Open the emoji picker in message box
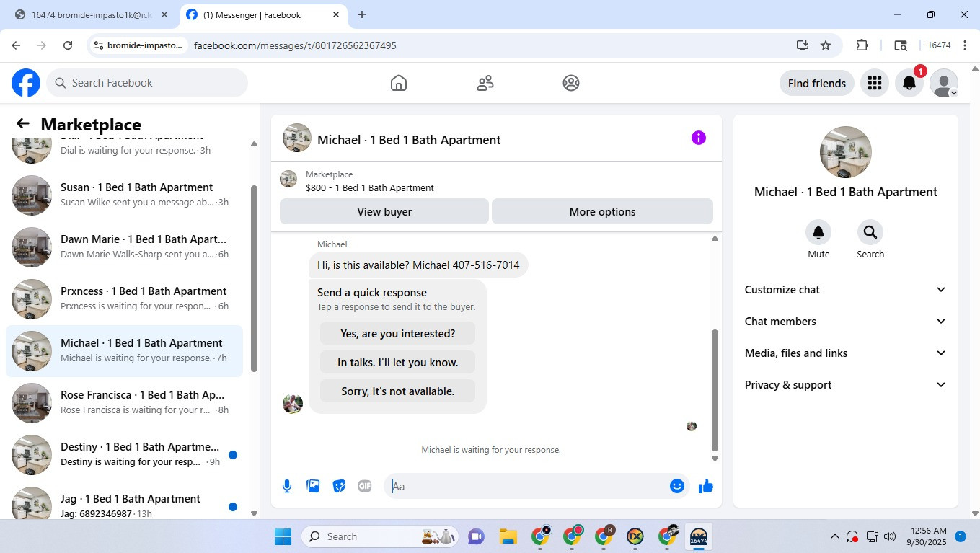 coord(676,486)
